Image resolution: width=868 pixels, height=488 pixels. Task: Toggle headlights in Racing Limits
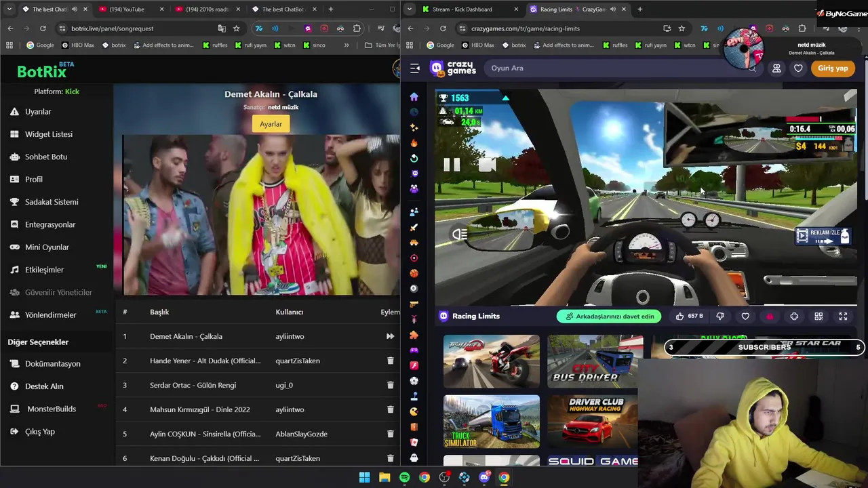[460, 235]
